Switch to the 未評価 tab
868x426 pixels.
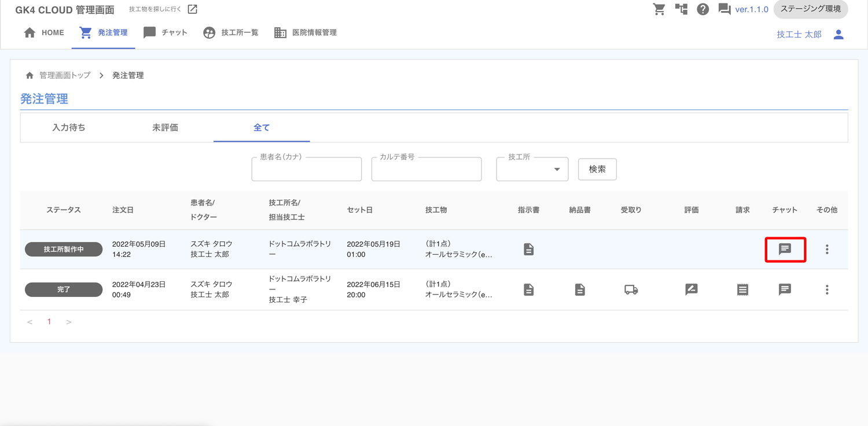pyautogui.click(x=165, y=128)
